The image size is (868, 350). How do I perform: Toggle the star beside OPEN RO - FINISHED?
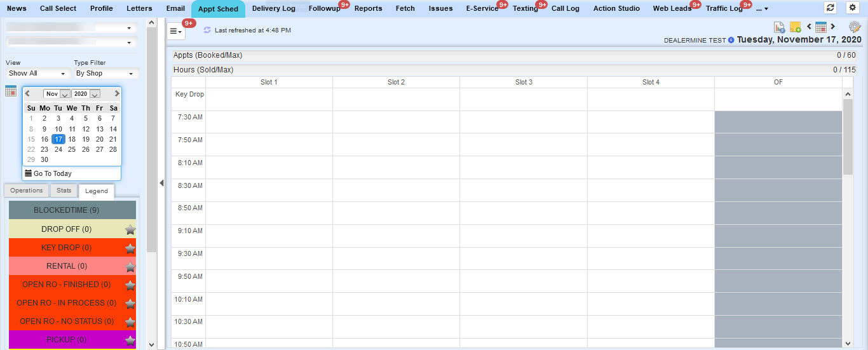click(x=130, y=285)
